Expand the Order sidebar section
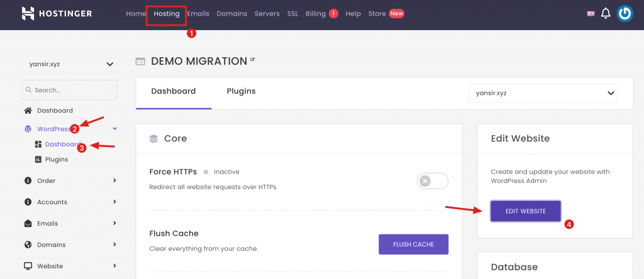 pyautogui.click(x=69, y=181)
